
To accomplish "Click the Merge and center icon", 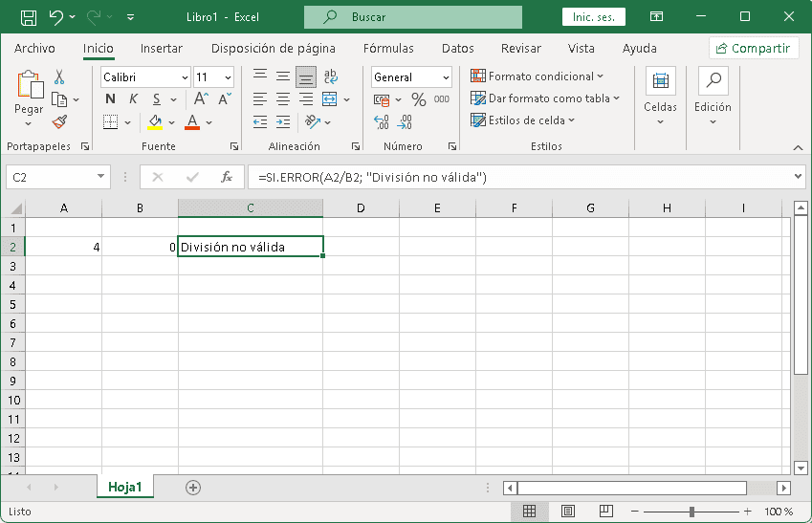I will (330, 99).
